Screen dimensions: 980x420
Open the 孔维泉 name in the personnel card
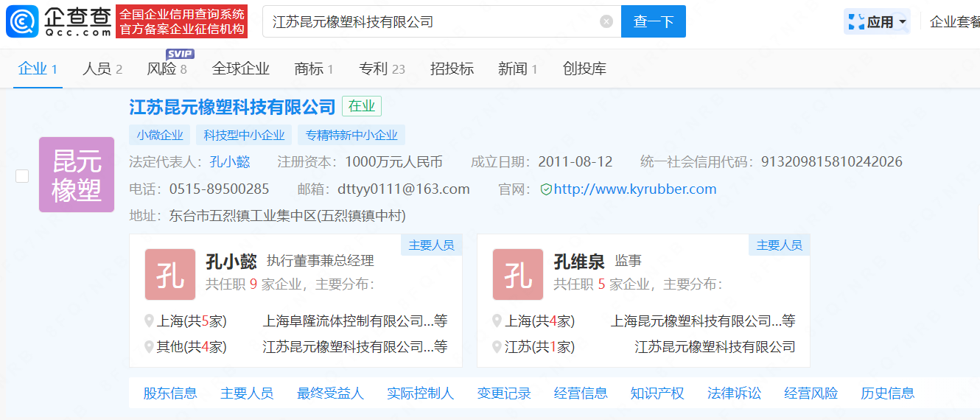(579, 261)
